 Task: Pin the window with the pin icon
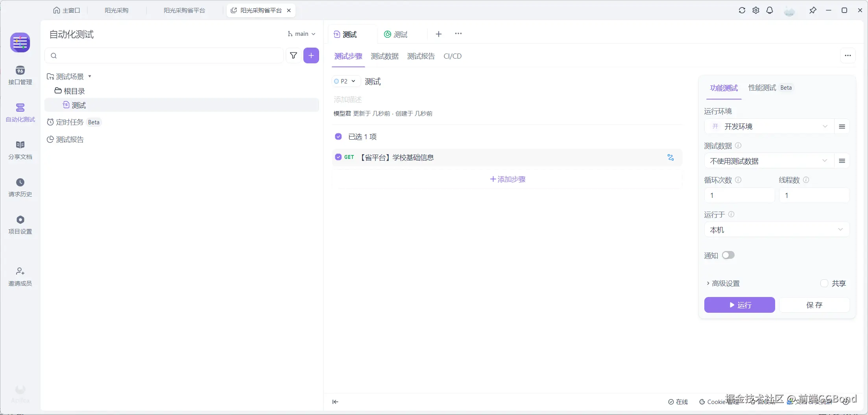coord(813,10)
